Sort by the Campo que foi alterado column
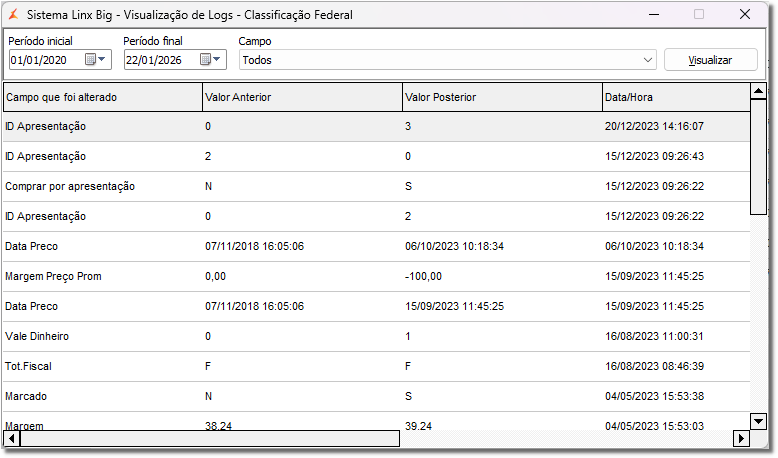 pyautogui.click(x=100, y=97)
